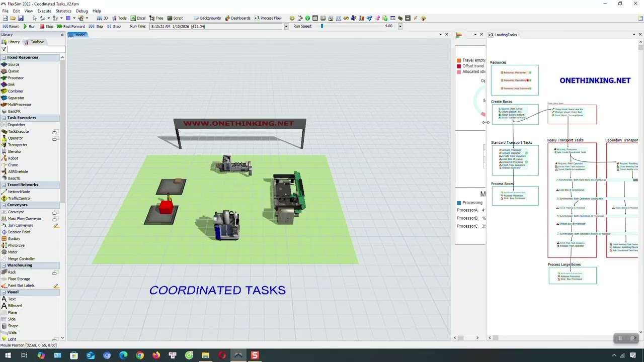
Task: Click the Run Speed slider handle
Action: click(x=321, y=26)
